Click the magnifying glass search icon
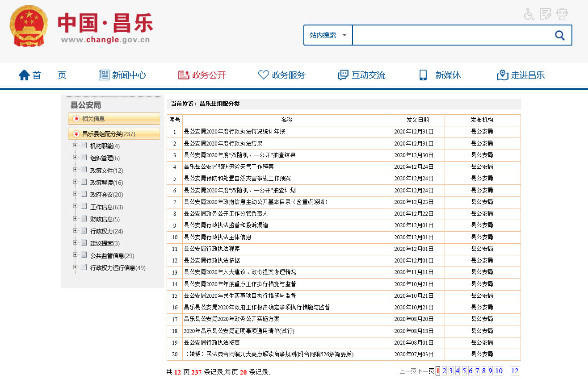This screenshot has width=588, height=379. [559, 35]
